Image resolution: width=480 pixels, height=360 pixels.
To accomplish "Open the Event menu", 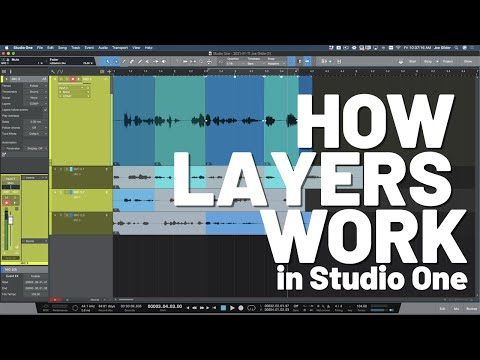I will coord(89,48).
